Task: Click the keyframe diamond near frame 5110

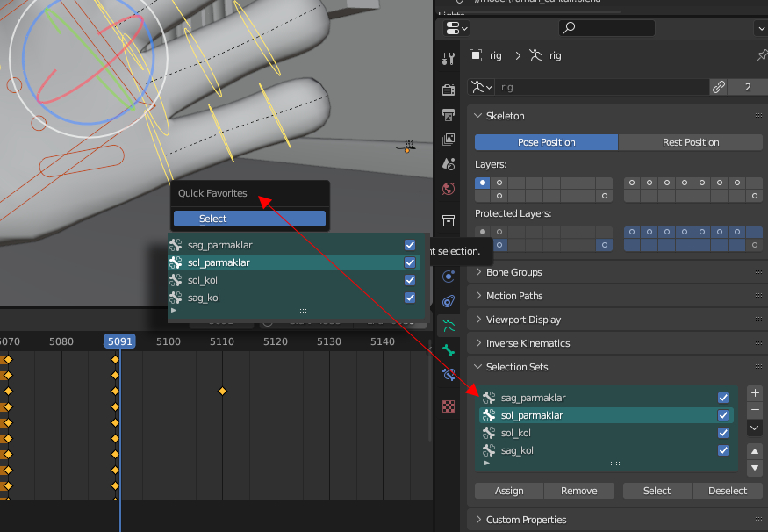Action: (222, 391)
